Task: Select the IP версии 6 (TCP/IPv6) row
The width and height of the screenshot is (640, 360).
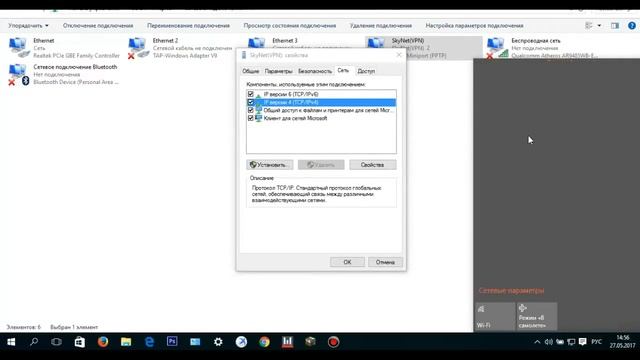Action: [x=321, y=94]
